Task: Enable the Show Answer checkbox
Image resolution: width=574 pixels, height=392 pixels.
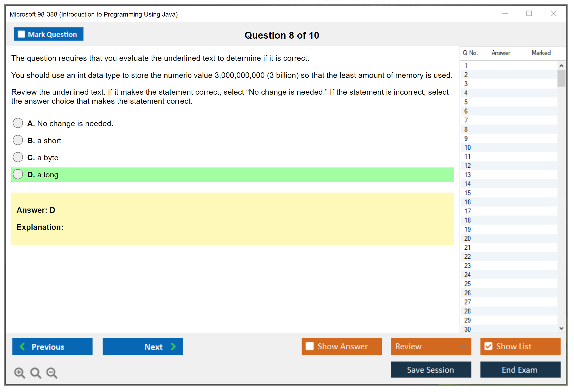Action: (x=310, y=346)
